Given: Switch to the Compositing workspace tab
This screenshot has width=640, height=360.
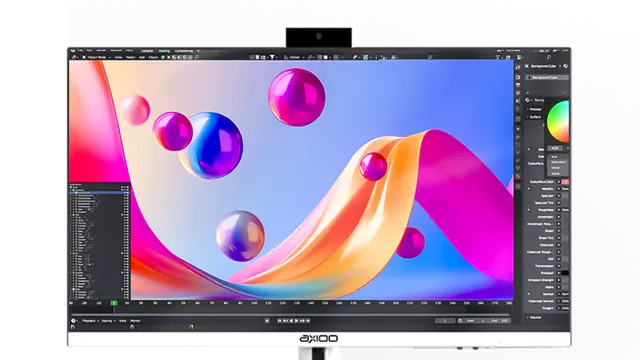Looking at the screenshot, I should [184, 51].
